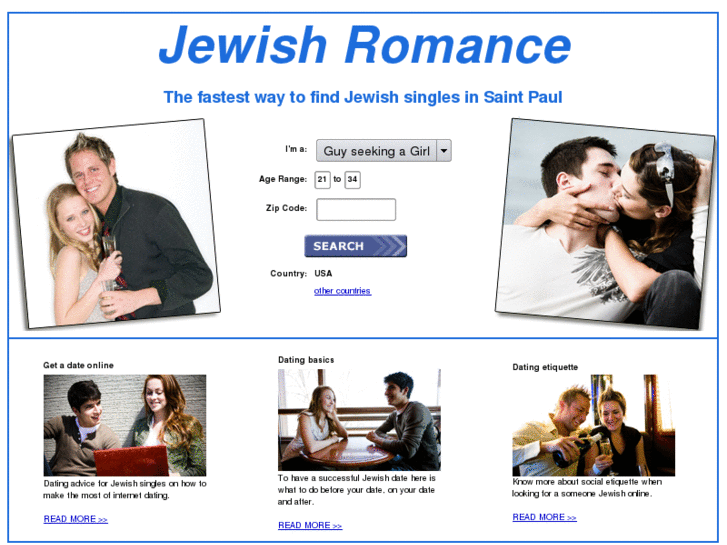Click the SEARCH button

[356, 246]
